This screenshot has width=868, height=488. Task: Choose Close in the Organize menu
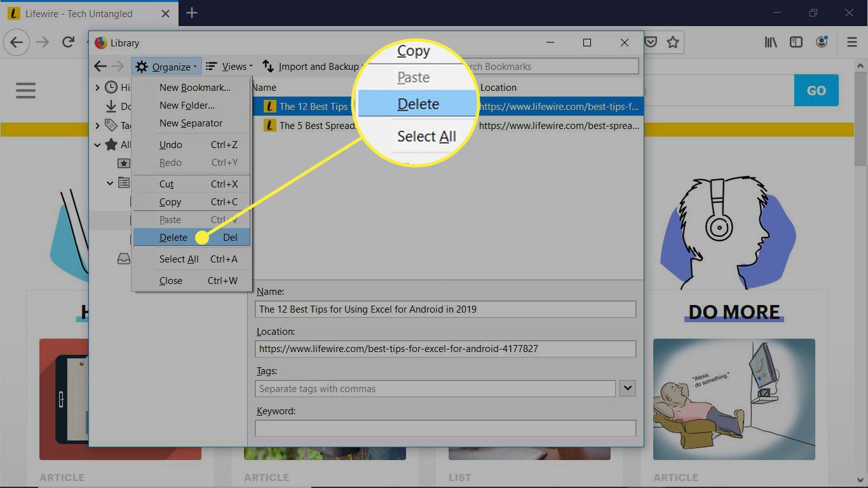[x=192, y=281]
